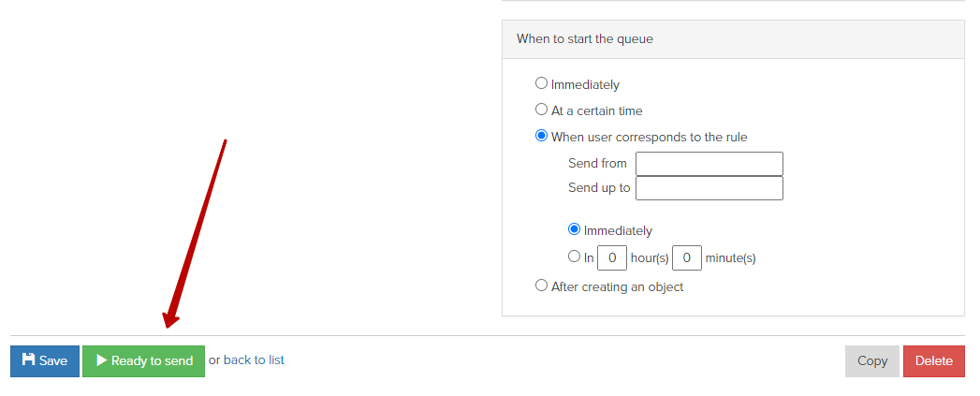Image resolution: width=980 pixels, height=396 pixels.
Task: Click the Send from label text
Action: point(597,163)
